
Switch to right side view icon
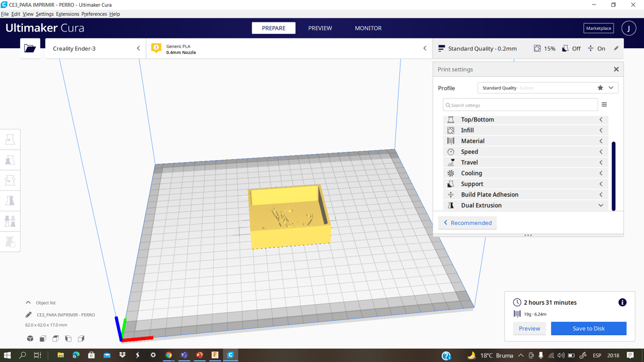coord(81,339)
